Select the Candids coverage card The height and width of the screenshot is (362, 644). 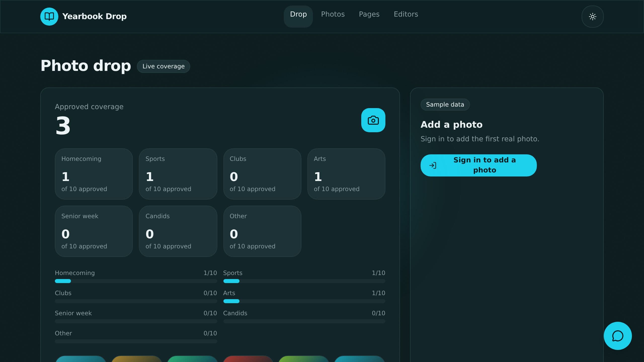click(178, 231)
